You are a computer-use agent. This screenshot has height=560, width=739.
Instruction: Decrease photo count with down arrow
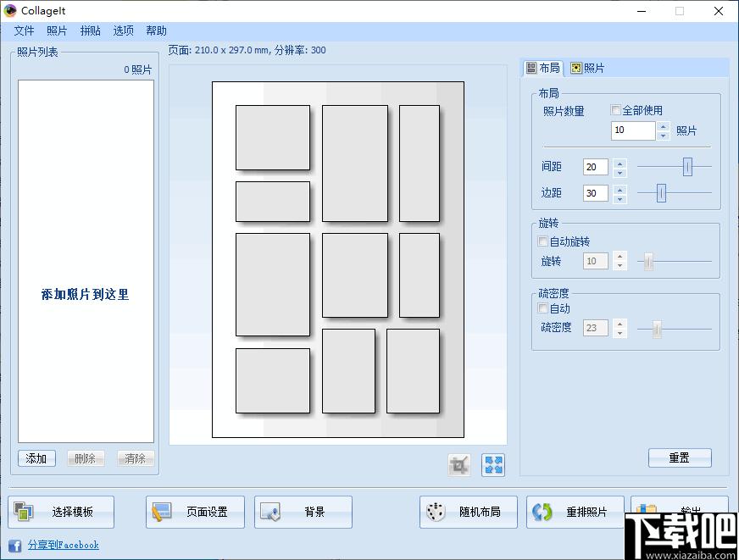[x=663, y=136]
